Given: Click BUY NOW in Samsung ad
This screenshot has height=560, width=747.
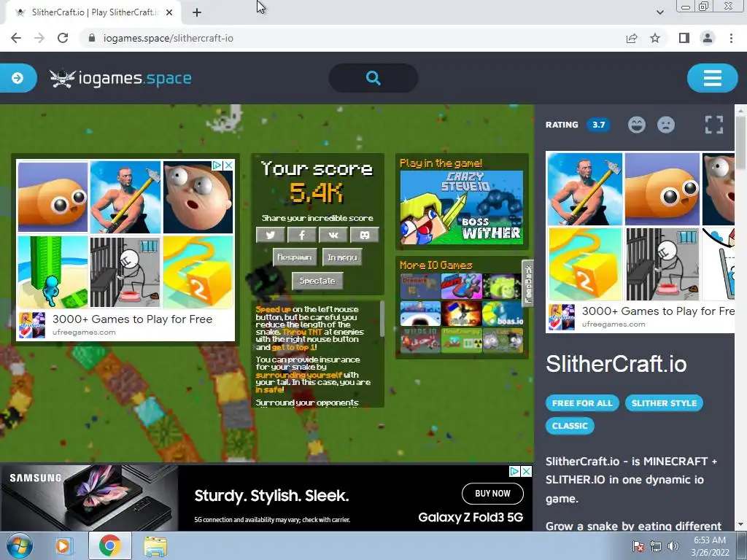Looking at the screenshot, I should point(492,494).
